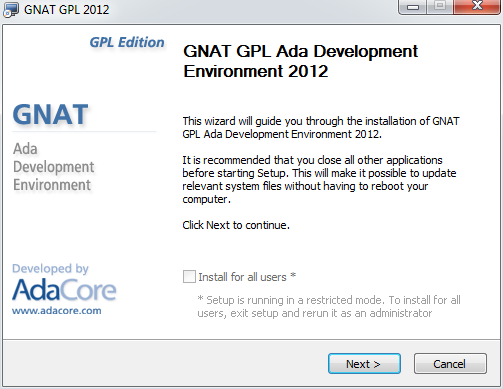The height and width of the screenshot is (389, 503).
Task: Click 'Ada Development Environment' sidebar text
Action: pos(53,167)
